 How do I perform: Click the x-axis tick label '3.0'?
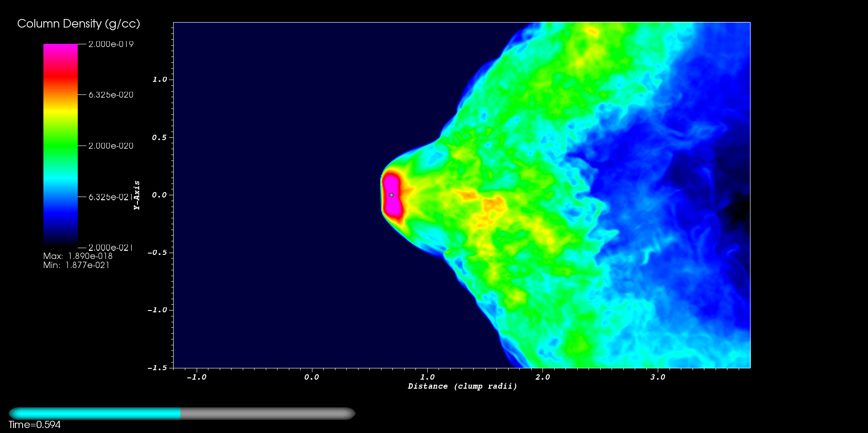[658, 377]
